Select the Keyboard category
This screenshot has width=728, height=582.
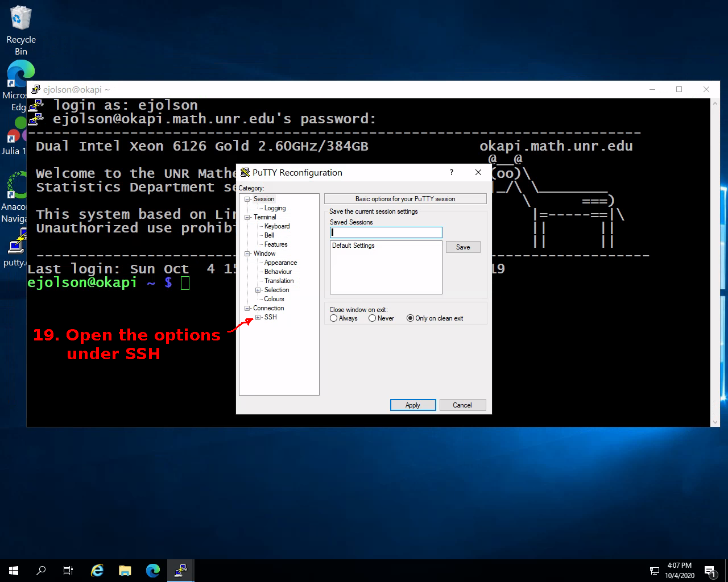277,226
